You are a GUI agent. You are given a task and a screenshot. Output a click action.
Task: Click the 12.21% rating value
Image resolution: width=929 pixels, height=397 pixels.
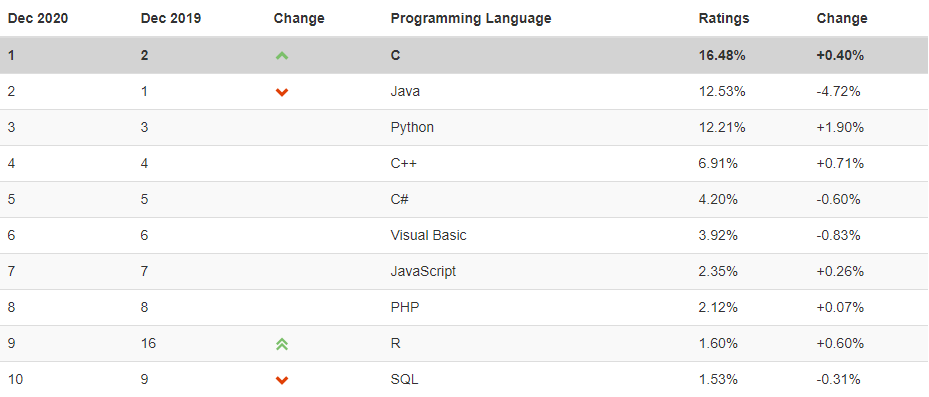(x=722, y=127)
